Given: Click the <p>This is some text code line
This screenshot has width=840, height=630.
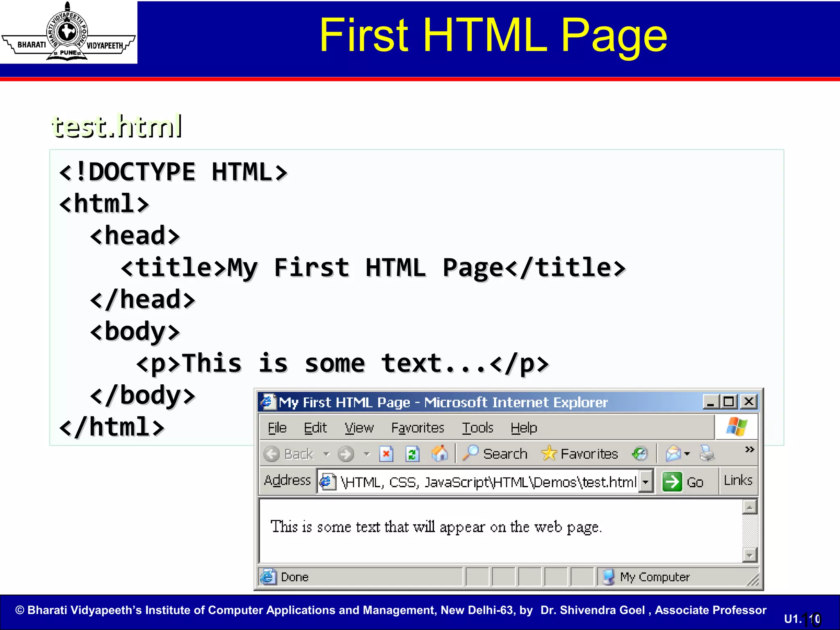Looking at the screenshot, I should [x=342, y=364].
